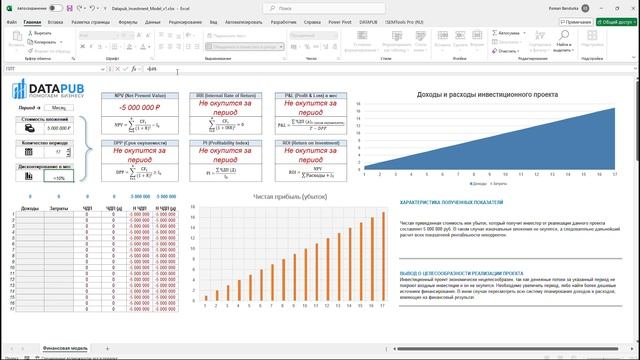Screen dimensions: 640x360
Task: Click the Вставить cells icon in Ячейки group
Action: point(443,36)
